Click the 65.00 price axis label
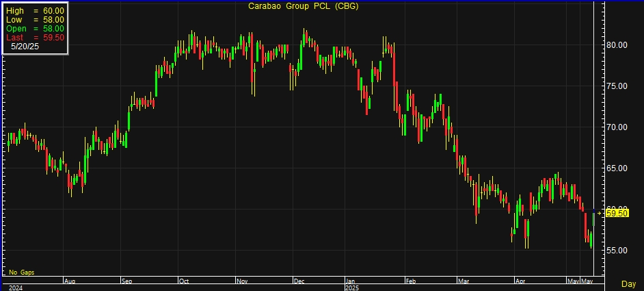This screenshot has width=644, height=291. click(617, 168)
